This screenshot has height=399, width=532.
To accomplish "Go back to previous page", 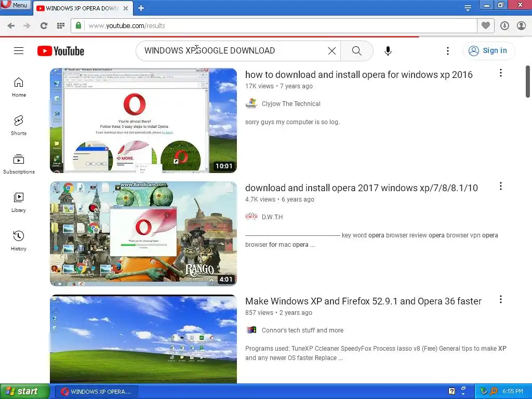I will point(11,26).
